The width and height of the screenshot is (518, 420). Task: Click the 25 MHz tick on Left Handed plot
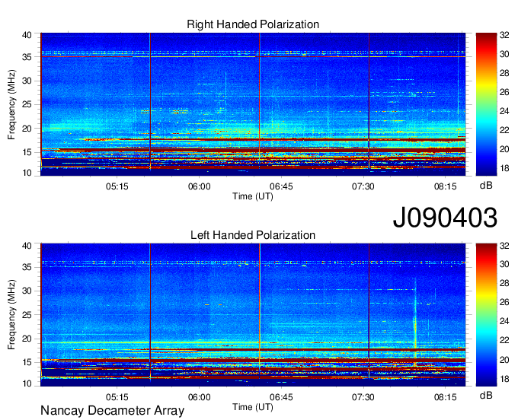click(x=27, y=315)
